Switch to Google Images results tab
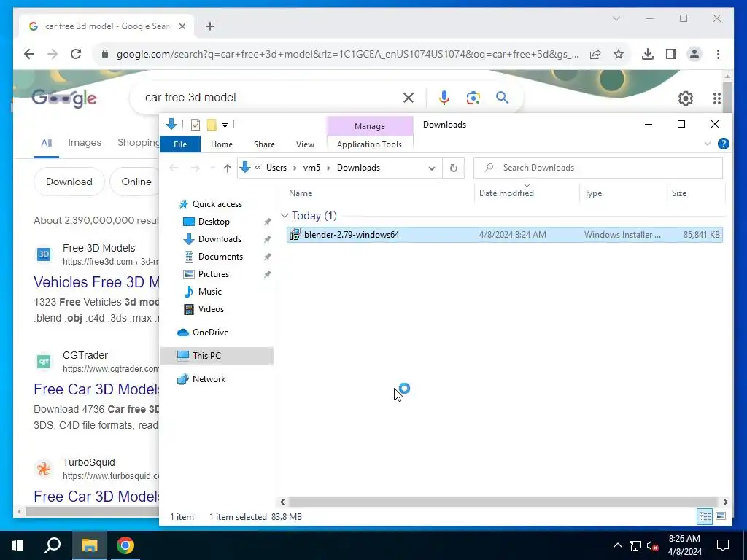Viewport: 747px width, 560px height. point(85,142)
